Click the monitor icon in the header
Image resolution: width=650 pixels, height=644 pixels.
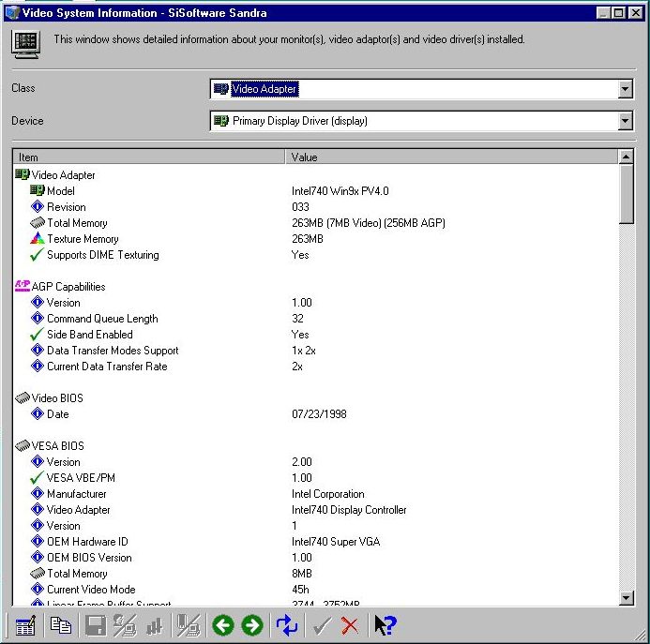(x=25, y=44)
